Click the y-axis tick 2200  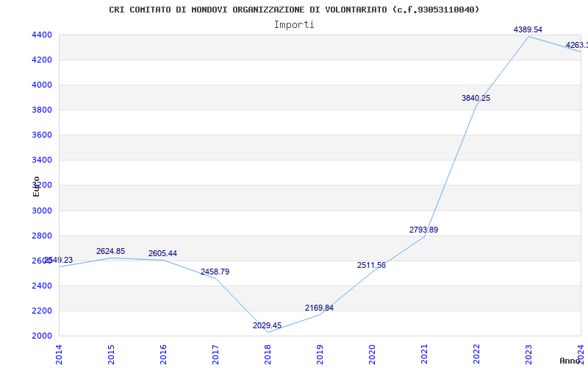pos(42,311)
